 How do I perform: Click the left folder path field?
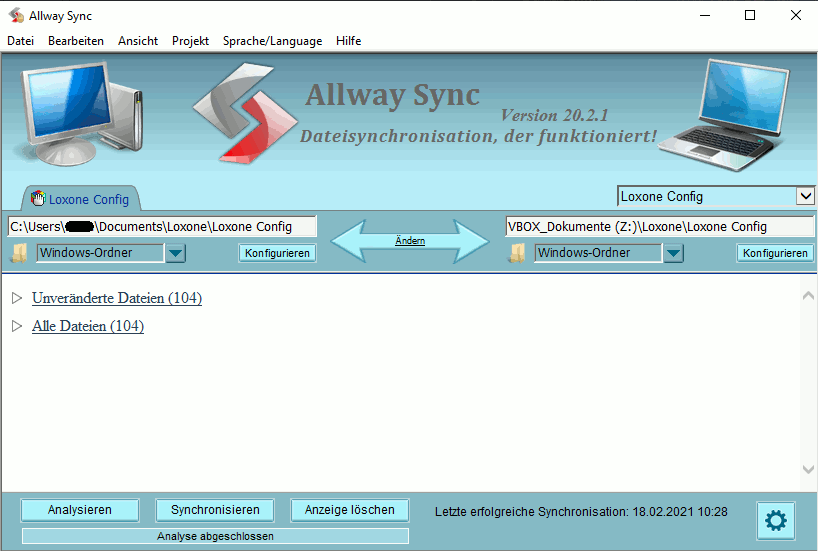tap(162, 226)
